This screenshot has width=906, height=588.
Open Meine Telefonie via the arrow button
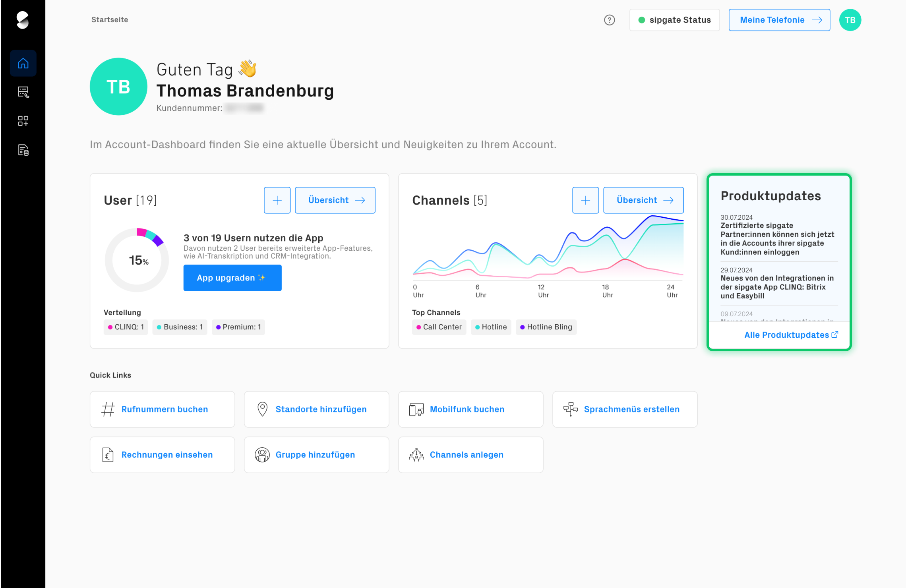779,19
